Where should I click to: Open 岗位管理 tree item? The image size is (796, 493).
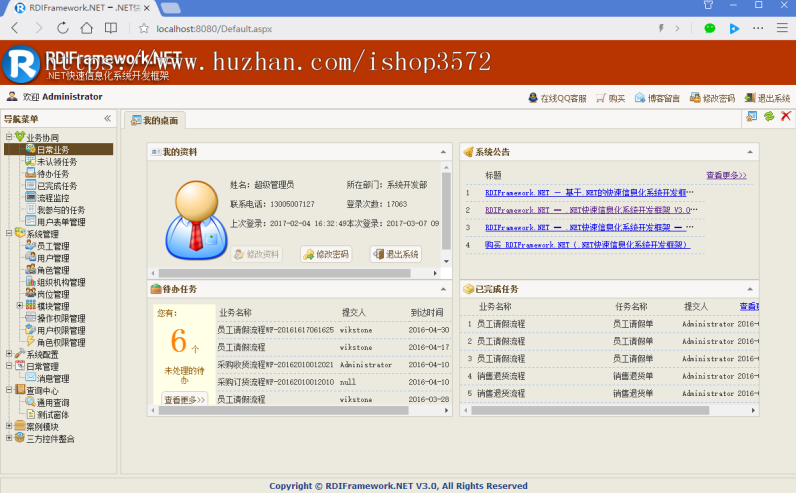[53, 294]
